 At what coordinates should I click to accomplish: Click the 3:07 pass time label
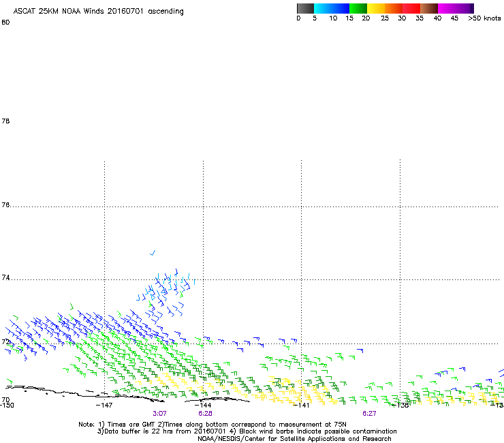click(160, 414)
